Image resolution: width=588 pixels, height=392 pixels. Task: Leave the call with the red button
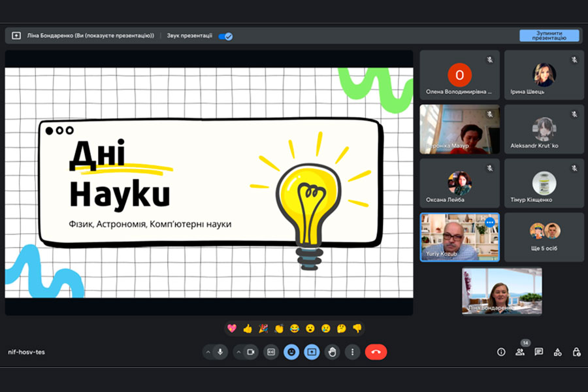click(x=376, y=352)
